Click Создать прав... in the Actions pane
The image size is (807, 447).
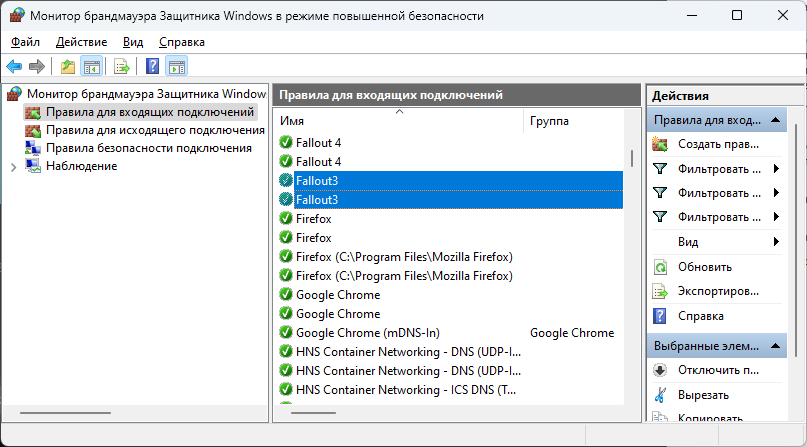pos(718,144)
